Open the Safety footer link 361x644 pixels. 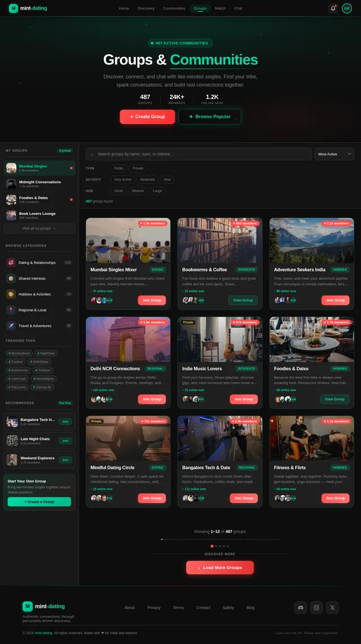(228, 607)
